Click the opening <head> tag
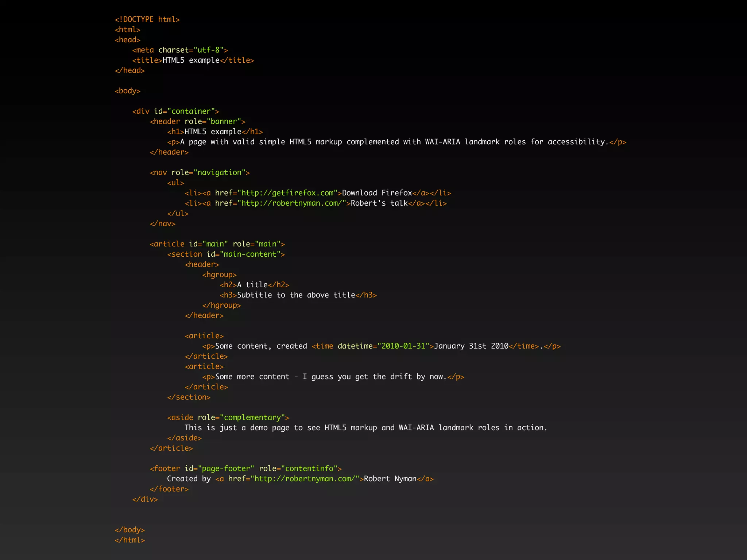 (x=128, y=40)
